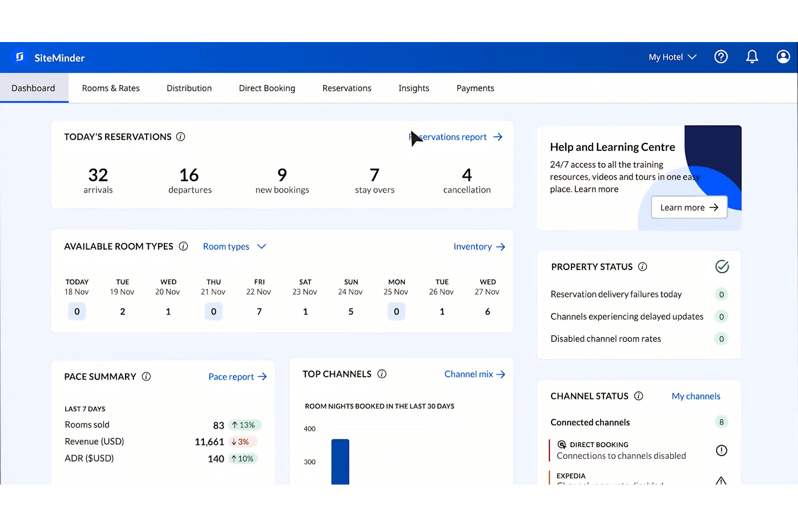Click the Expedia channel entry

639,478
